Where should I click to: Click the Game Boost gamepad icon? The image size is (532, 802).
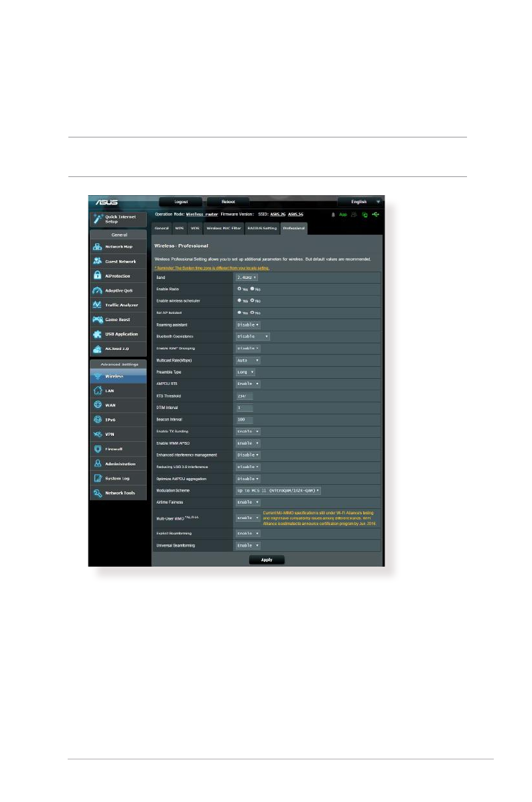click(x=98, y=319)
